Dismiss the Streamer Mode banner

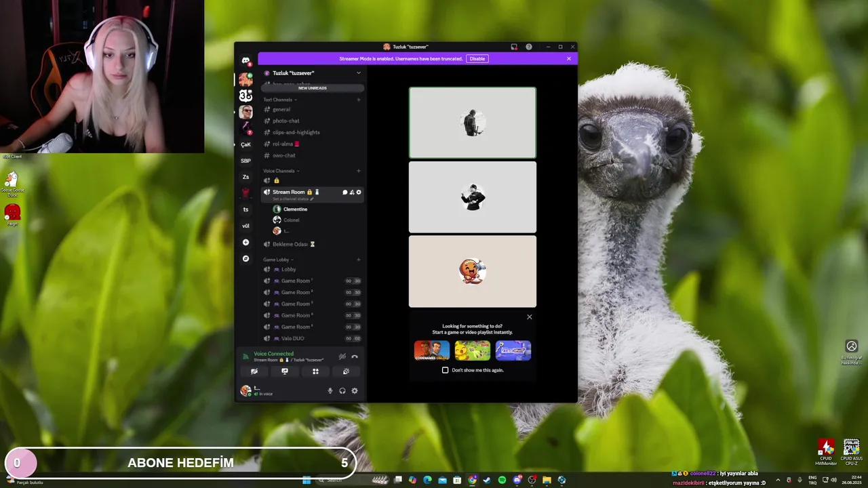click(568, 59)
